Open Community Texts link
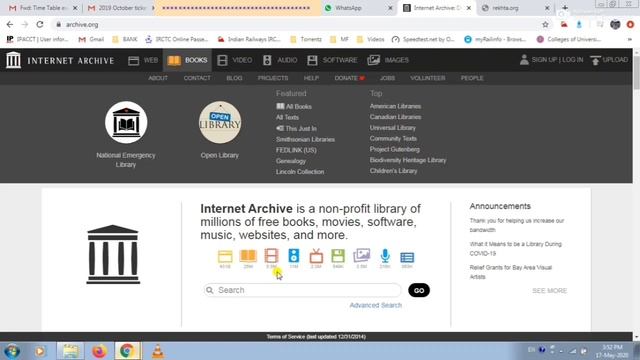640x360 pixels. 393,138
